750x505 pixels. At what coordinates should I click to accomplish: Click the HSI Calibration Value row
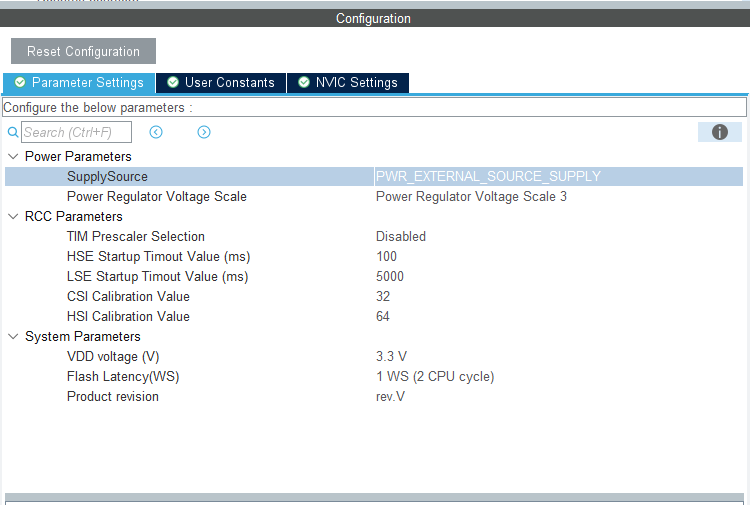[128, 317]
